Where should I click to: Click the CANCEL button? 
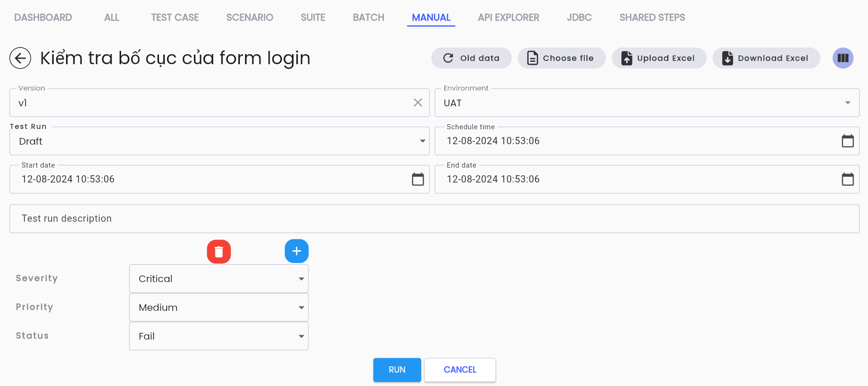pyautogui.click(x=460, y=370)
